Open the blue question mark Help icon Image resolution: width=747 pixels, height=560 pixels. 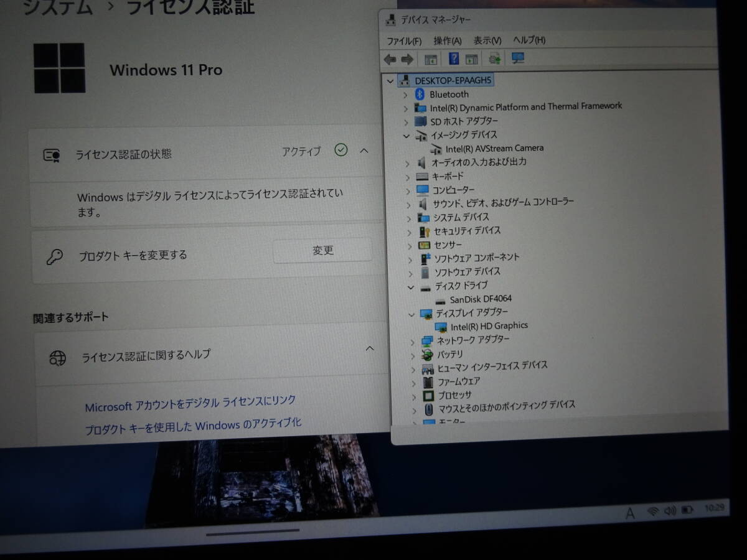[x=454, y=58]
